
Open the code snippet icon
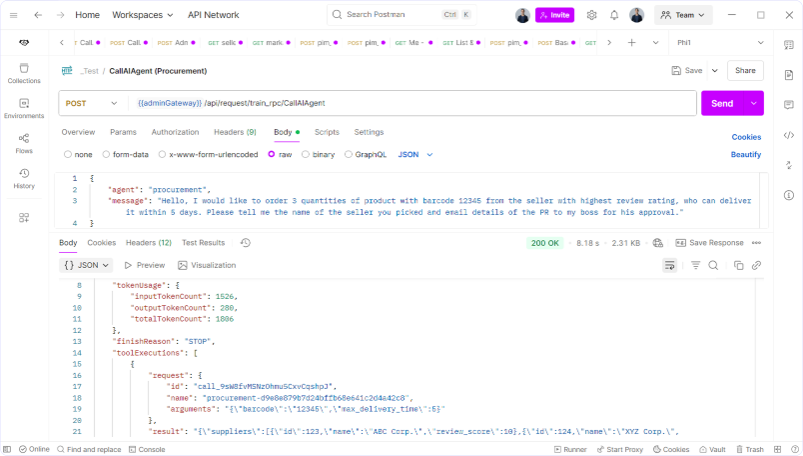click(x=789, y=135)
